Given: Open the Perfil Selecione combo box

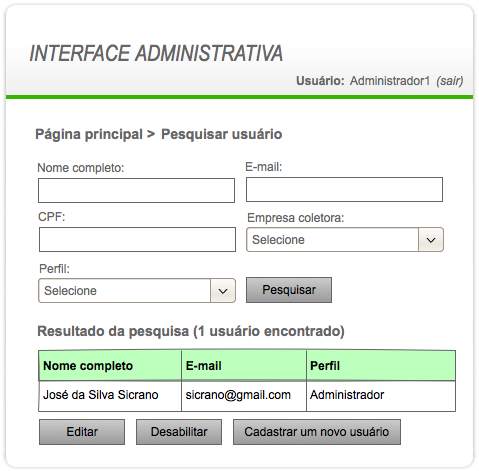Looking at the screenshot, I should 137,291.
